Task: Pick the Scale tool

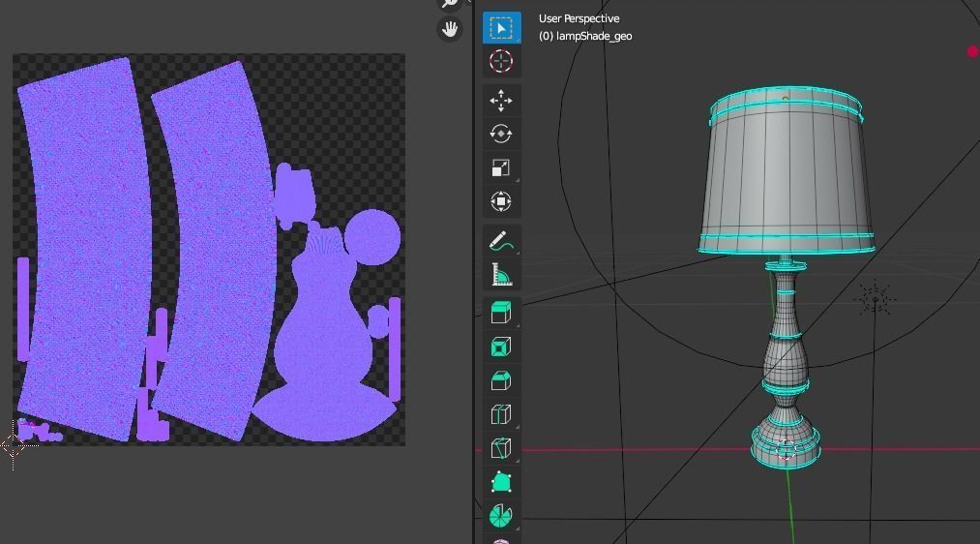Action: (501, 167)
